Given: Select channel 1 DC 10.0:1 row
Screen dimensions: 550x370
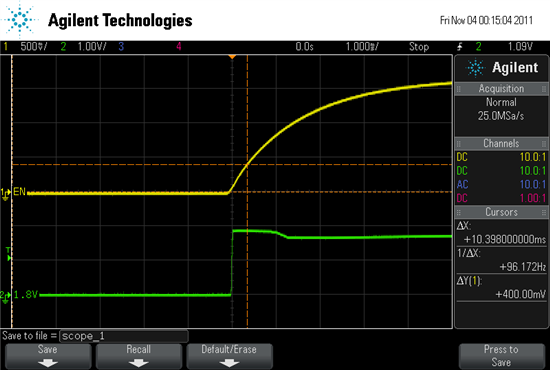Looking at the screenshot, I should pyautogui.click(x=501, y=157).
